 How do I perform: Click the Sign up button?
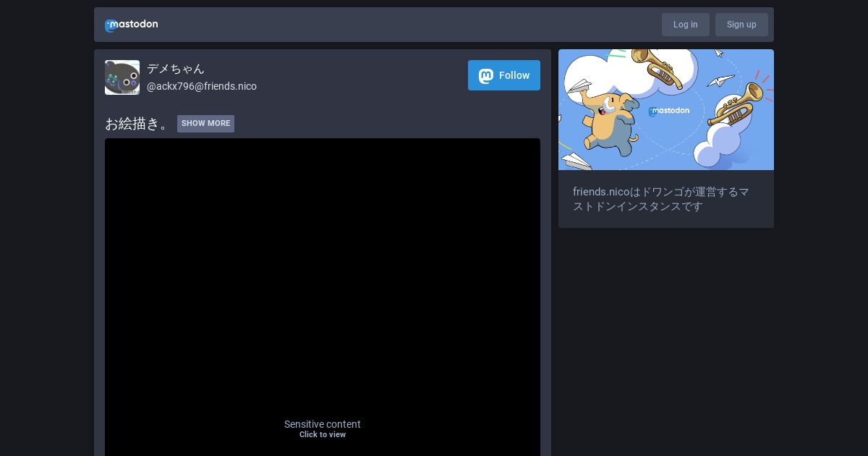click(x=741, y=25)
